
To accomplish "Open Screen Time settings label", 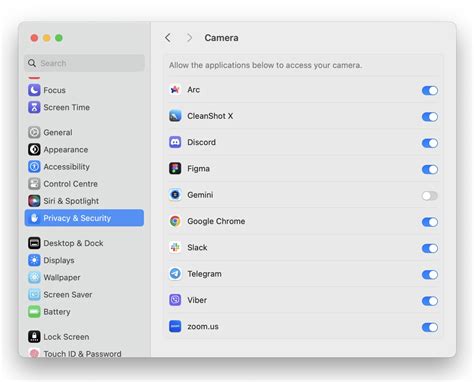I will coord(67,107).
